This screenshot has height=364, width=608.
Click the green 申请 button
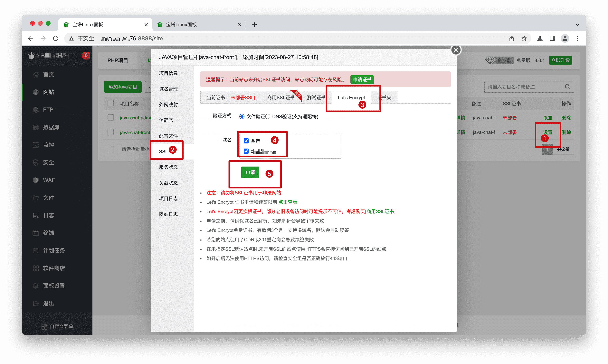pos(250,172)
